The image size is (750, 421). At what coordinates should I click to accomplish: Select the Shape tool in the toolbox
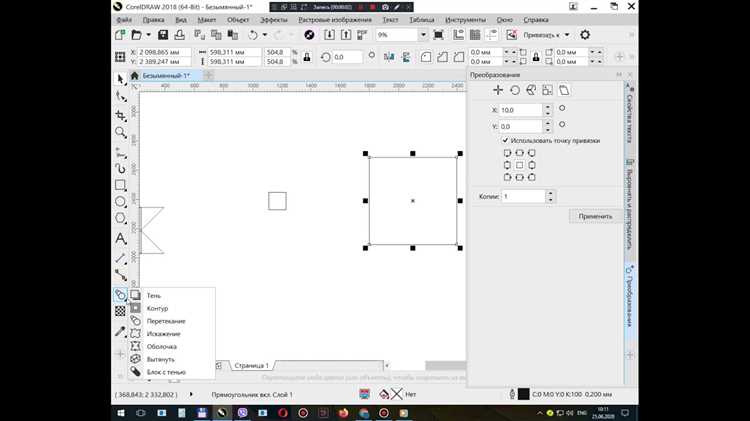pyautogui.click(x=121, y=97)
